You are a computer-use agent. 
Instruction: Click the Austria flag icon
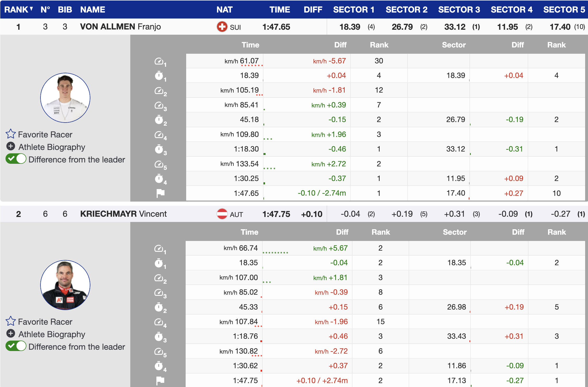(x=222, y=214)
